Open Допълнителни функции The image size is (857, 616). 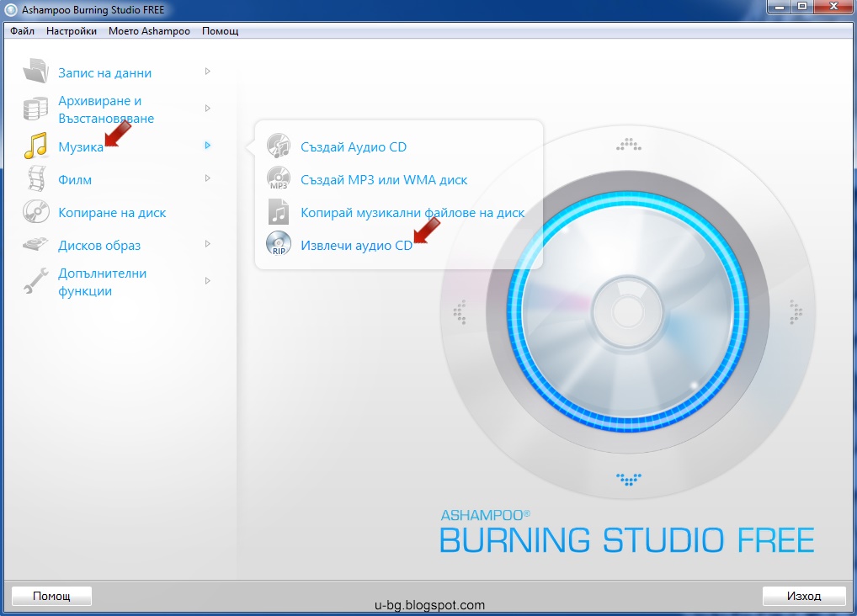[102, 282]
